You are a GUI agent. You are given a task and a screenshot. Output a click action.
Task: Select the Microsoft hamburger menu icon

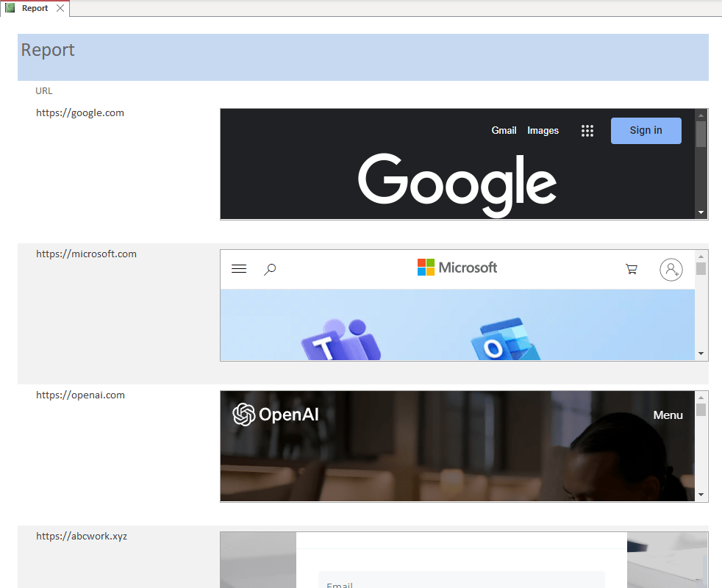click(239, 268)
